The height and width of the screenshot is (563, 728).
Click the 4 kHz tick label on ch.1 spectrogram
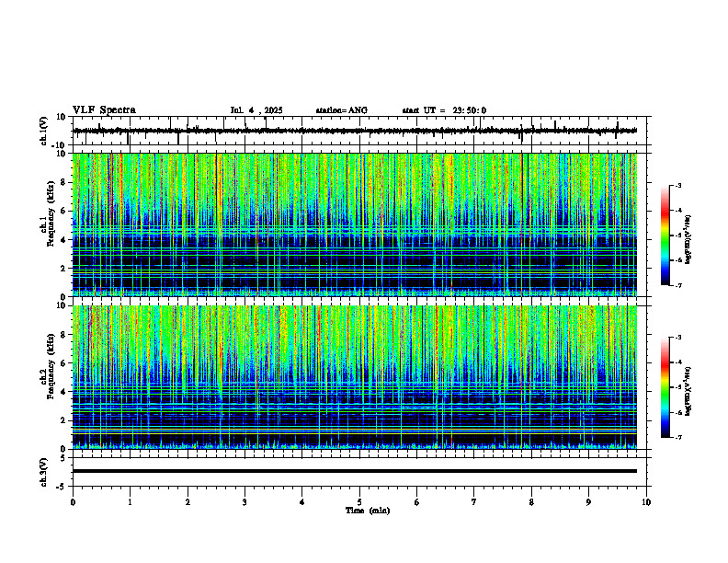coord(64,240)
